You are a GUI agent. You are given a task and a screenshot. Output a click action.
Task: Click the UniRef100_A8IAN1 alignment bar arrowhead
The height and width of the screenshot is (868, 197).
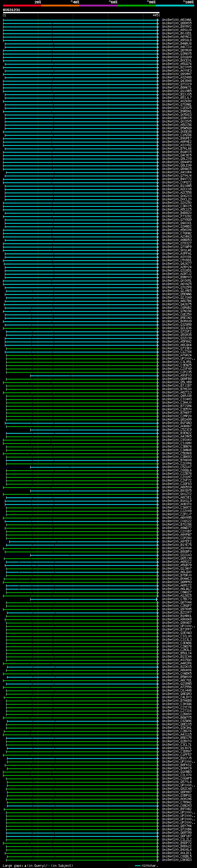(158, 20)
